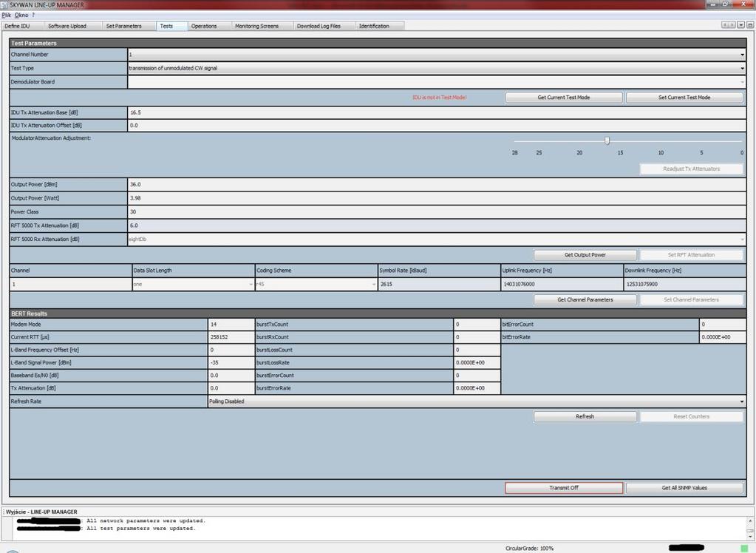The width and height of the screenshot is (756, 553).
Task: Click the Downlink Frequency value field
Action: (x=684, y=284)
